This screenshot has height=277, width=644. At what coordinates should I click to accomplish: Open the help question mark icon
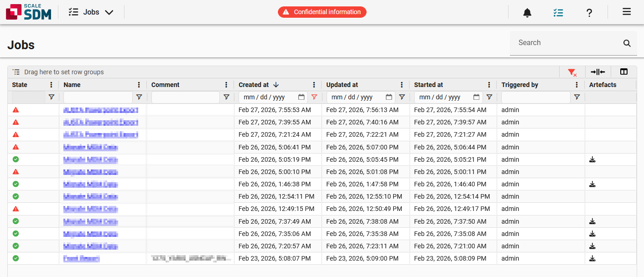[589, 13]
